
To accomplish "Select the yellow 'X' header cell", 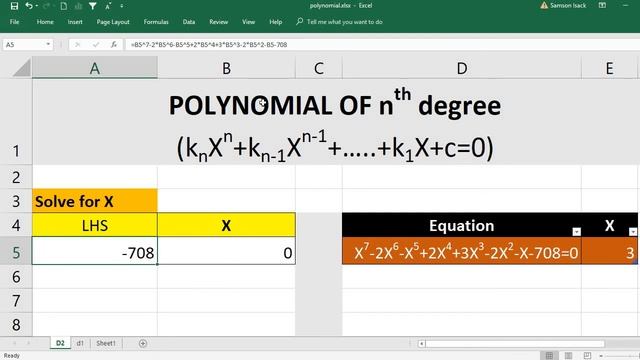I will click(x=226, y=225).
